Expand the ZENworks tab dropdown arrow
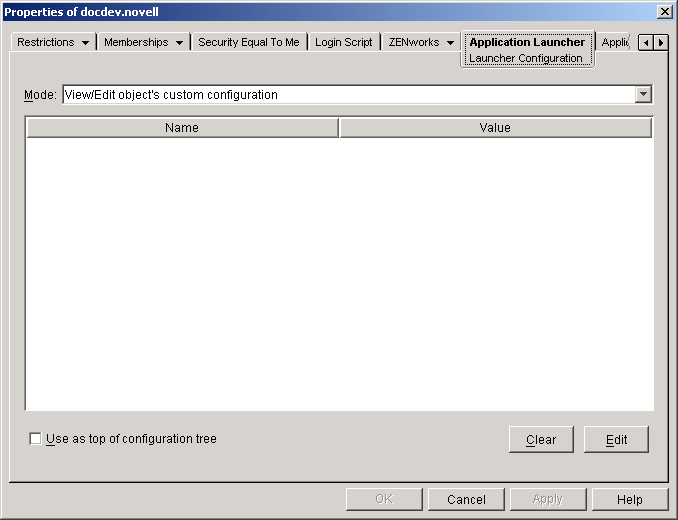The height and width of the screenshot is (520, 678). point(450,43)
